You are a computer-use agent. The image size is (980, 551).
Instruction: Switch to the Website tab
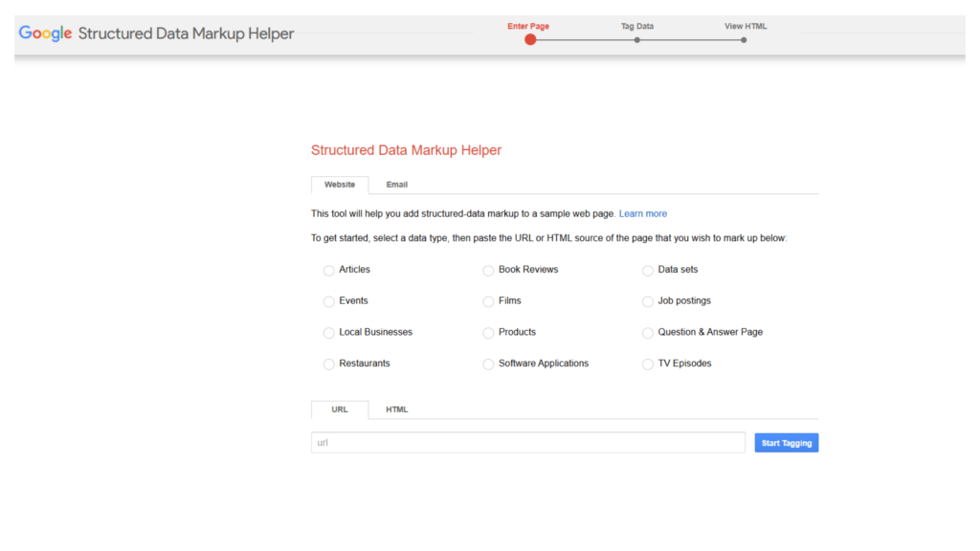[340, 185]
